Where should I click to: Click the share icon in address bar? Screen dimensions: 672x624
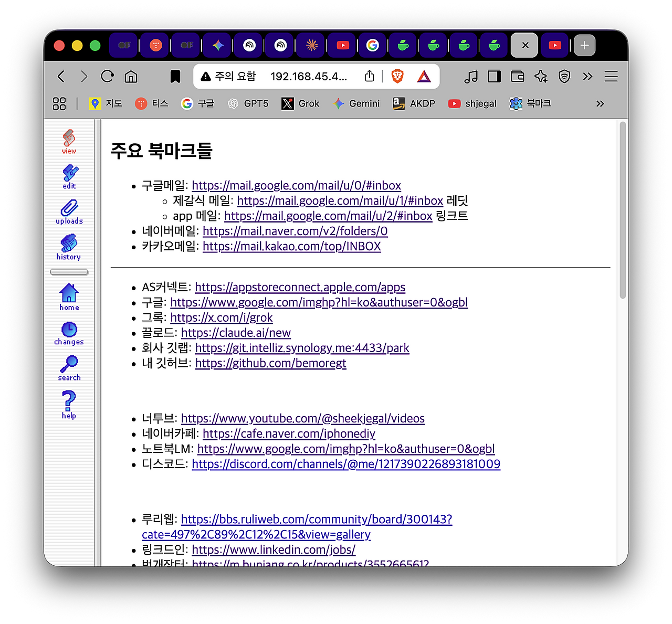(x=370, y=77)
